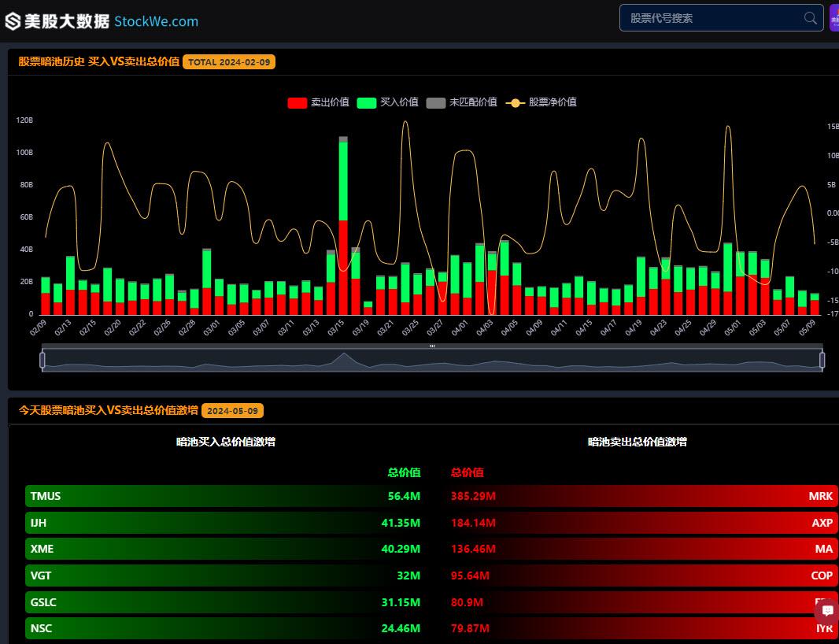Click the right handle of date range slider
The image size is (839, 644).
coord(822,360)
